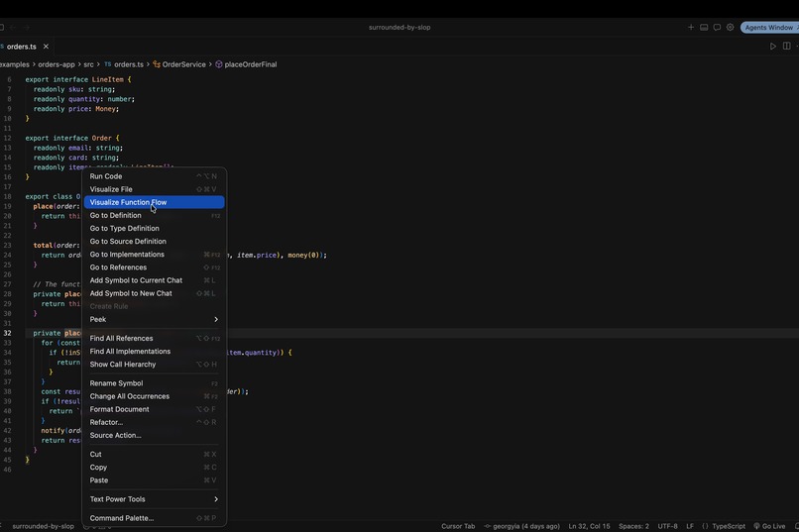Choose Go to Definition
The height and width of the screenshot is (532, 799).
(154, 215)
